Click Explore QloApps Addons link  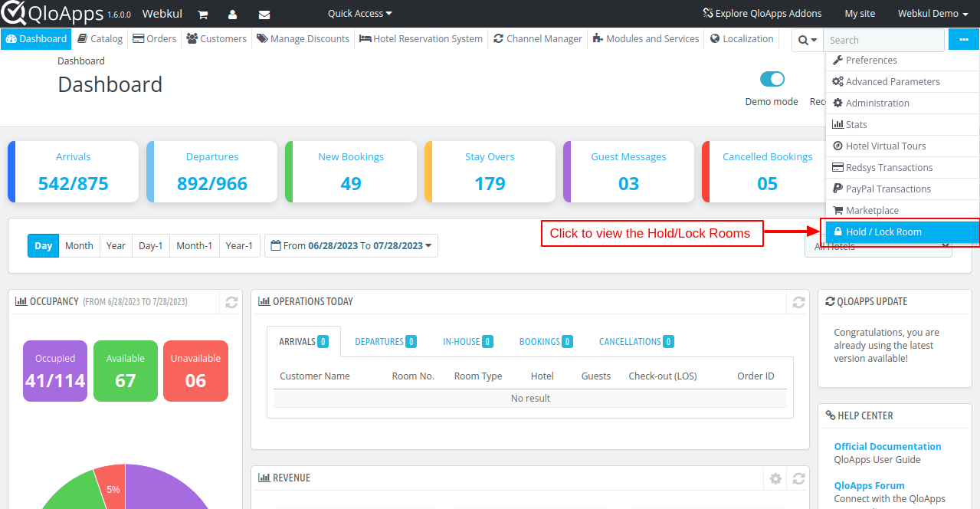[762, 14]
